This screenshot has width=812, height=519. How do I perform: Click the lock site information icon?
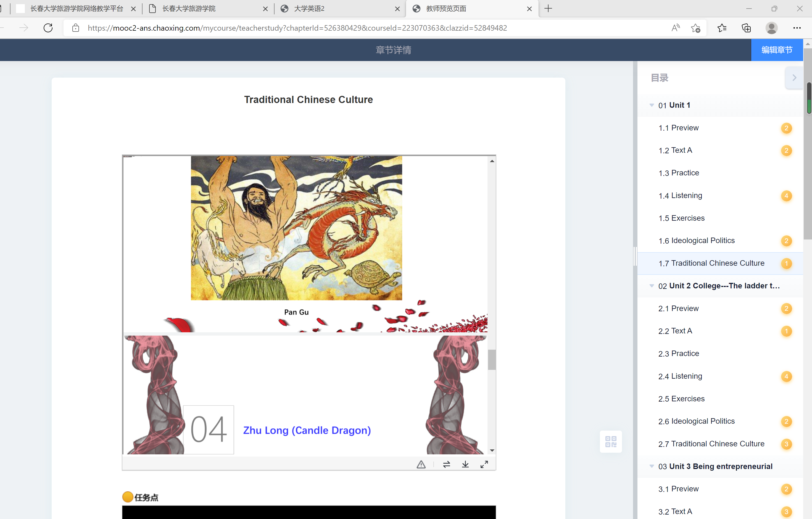tap(76, 28)
